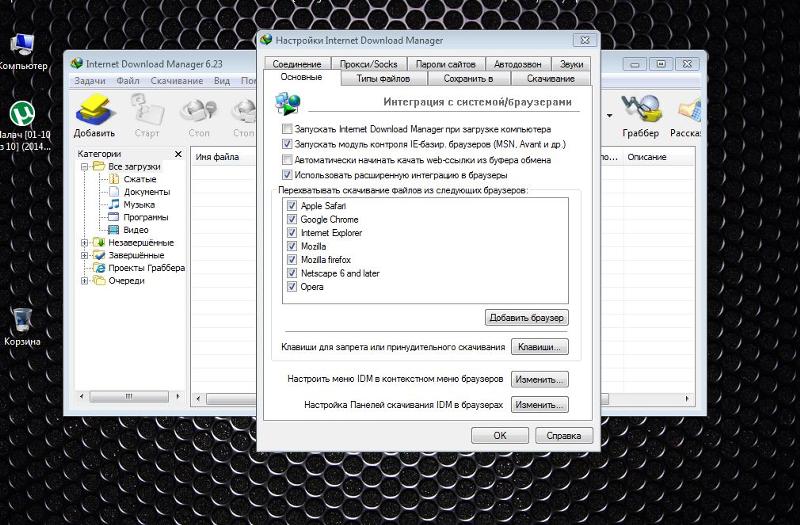The image size is (800, 525).
Task: Select the Программы category icon
Action: 114,217
